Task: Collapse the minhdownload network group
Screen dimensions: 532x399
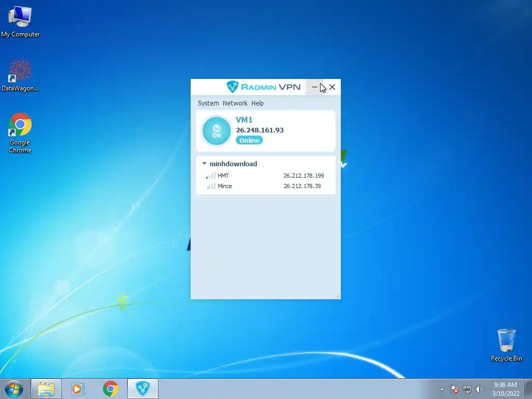Action: tap(204, 164)
